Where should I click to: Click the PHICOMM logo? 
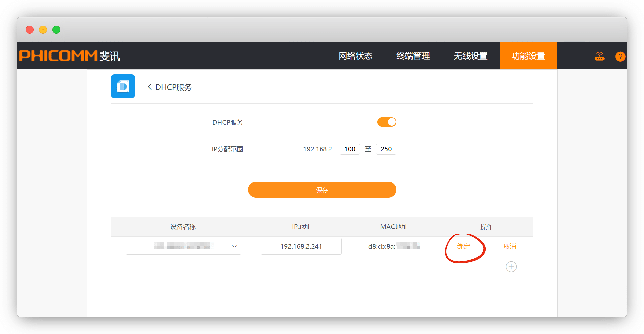[x=69, y=56]
